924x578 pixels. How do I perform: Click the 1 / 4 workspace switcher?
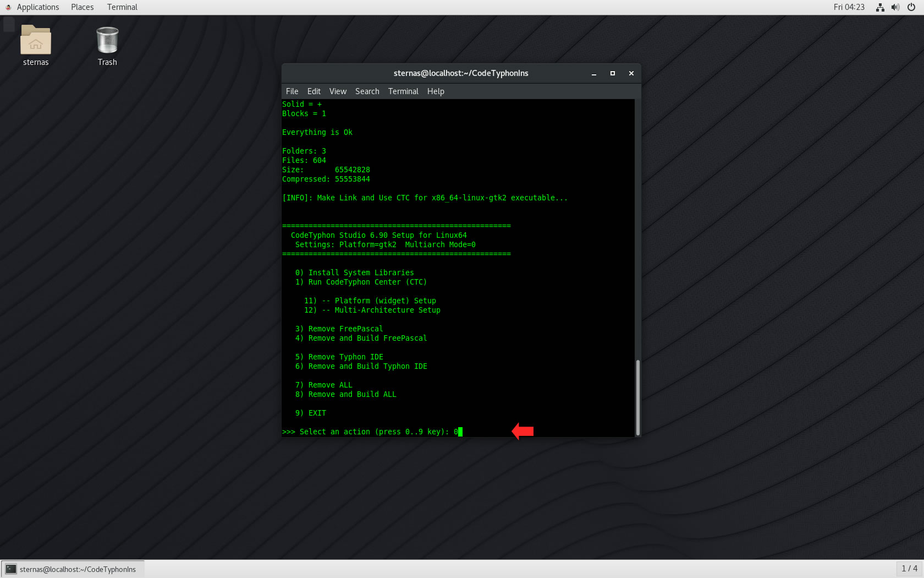(909, 569)
